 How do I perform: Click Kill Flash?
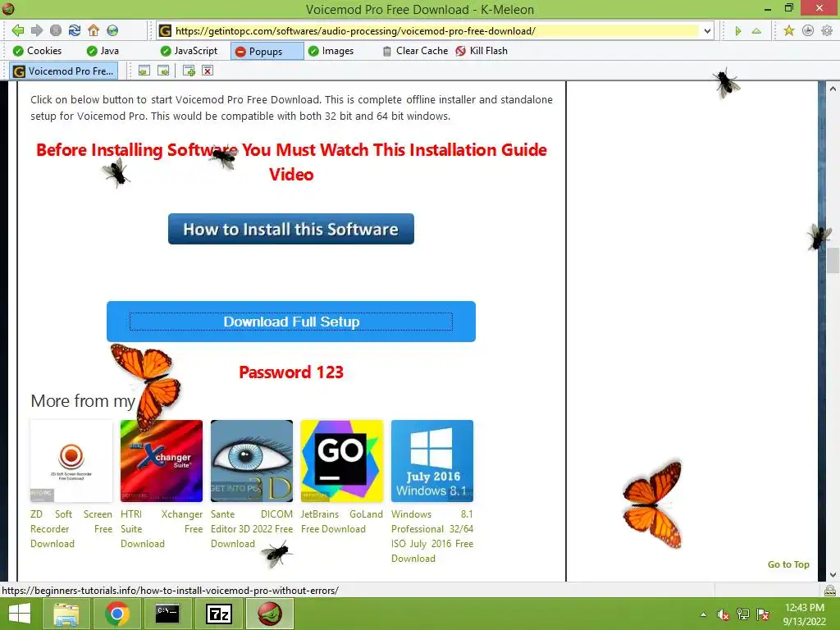coord(482,51)
